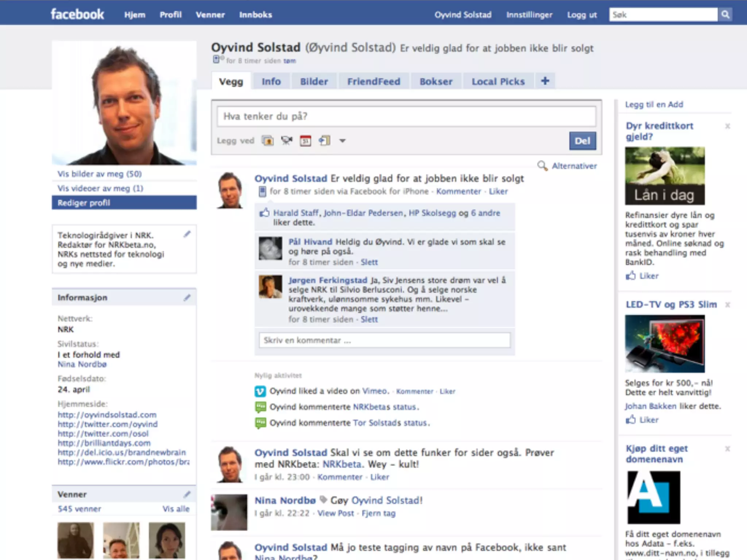747x560 pixels.
Task: Open Alternativer wall filter options
Action: pyautogui.click(x=574, y=166)
